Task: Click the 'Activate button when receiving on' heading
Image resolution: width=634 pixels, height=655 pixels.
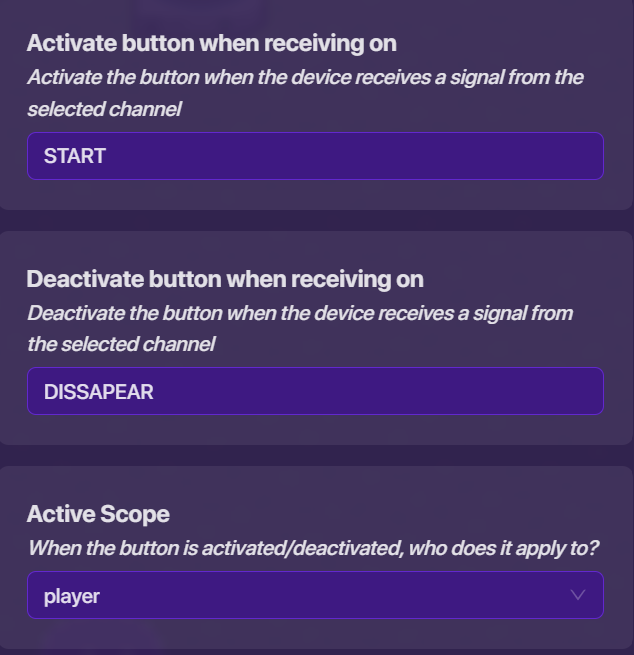Action: click(x=211, y=43)
